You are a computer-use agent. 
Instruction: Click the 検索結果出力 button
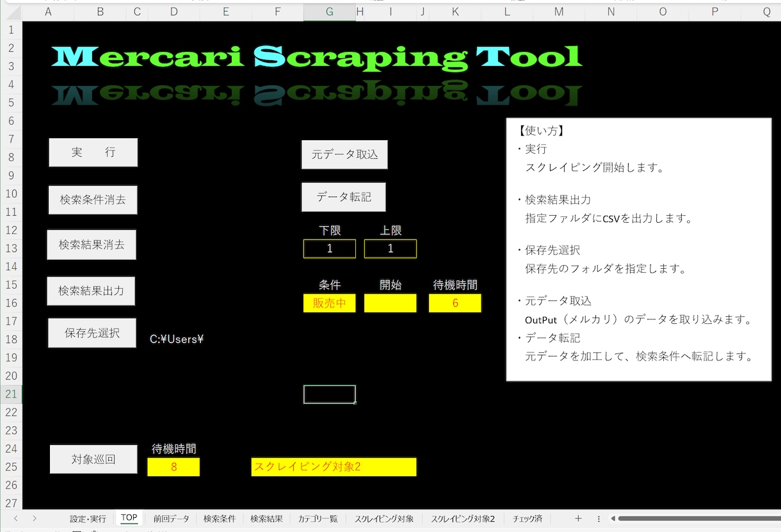[x=91, y=291]
